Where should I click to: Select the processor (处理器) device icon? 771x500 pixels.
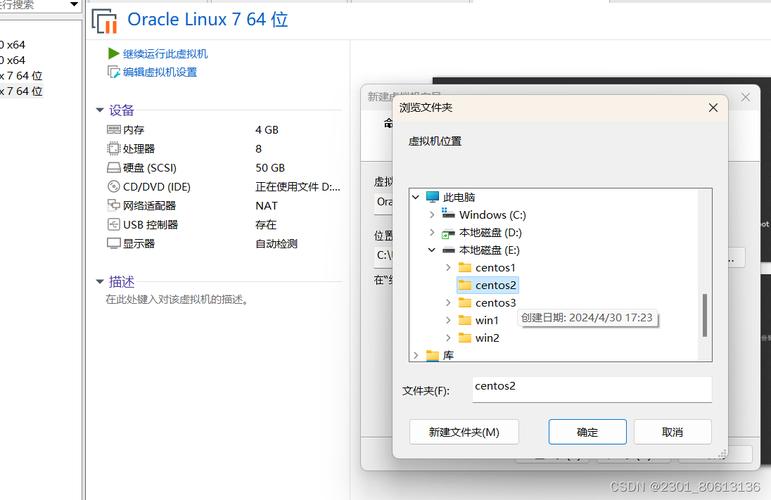click(114, 149)
